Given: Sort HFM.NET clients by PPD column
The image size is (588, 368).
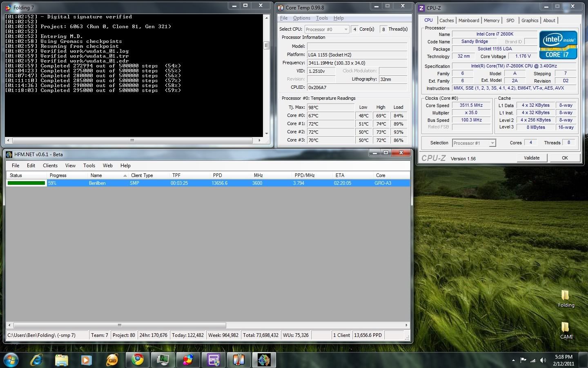Looking at the screenshot, I should click(230, 175).
